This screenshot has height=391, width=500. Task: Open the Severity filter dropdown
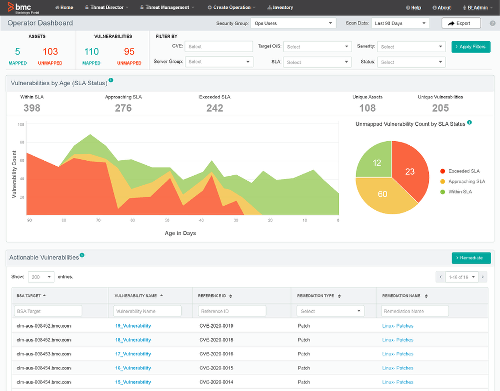coord(411,47)
